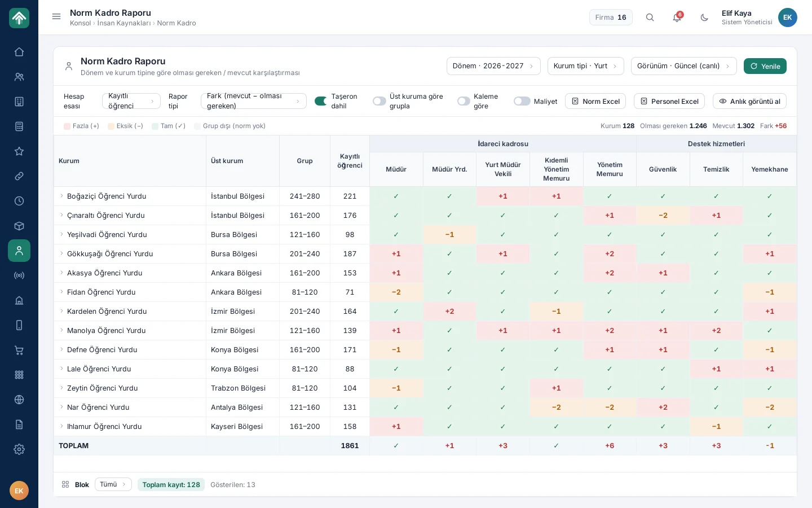Open the cube package icon in sidebar
The image size is (812, 508).
coord(19,226)
